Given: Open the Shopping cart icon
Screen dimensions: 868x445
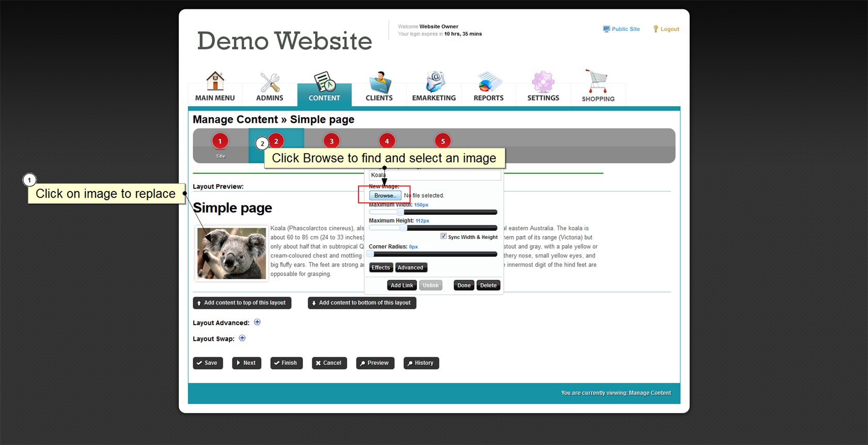Looking at the screenshot, I should pos(598,83).
